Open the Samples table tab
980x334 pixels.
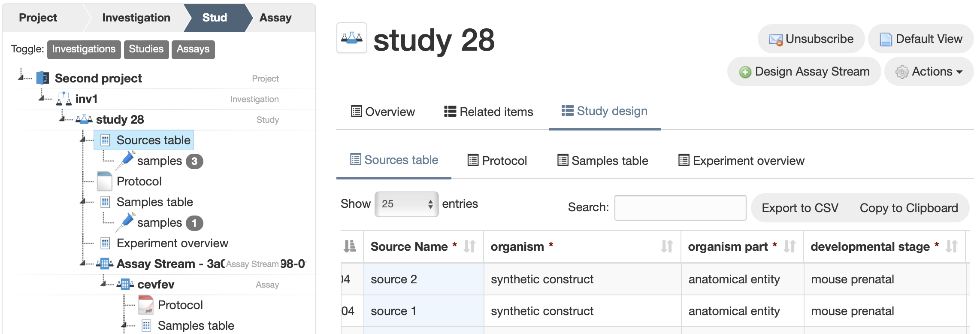[x=602, y=161]
